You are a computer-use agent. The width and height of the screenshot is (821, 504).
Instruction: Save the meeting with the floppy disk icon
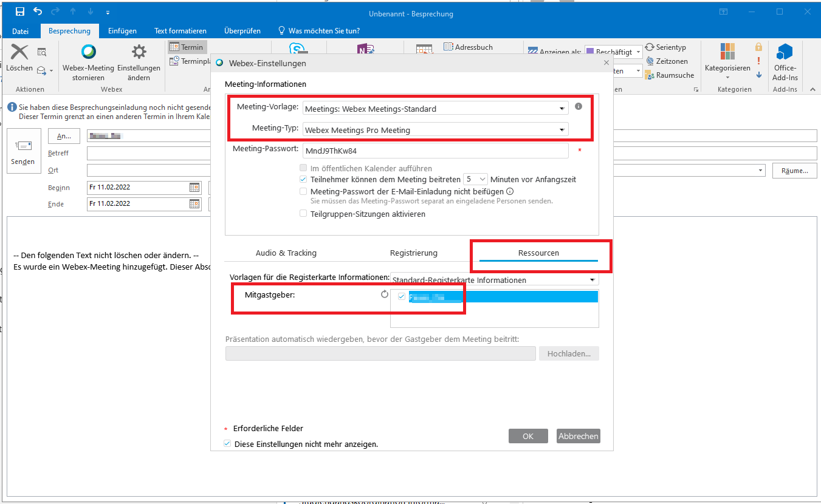click(x=20, y=12)
